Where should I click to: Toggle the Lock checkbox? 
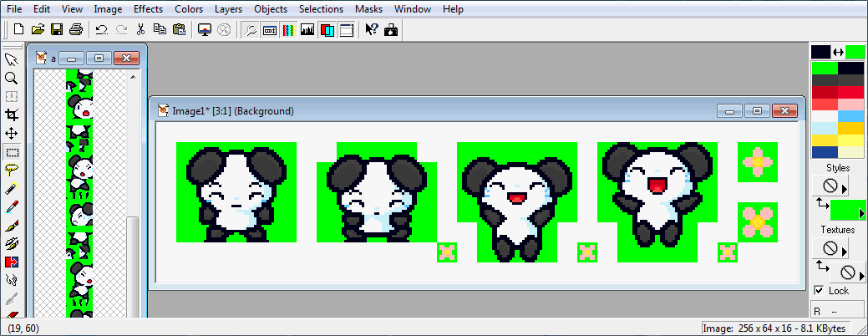click(x=818, y=291)
